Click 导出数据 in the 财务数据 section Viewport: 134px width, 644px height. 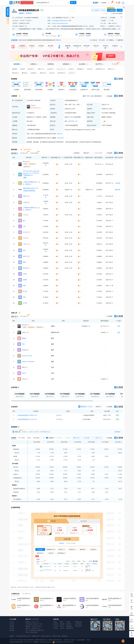[x=109, y=438]
